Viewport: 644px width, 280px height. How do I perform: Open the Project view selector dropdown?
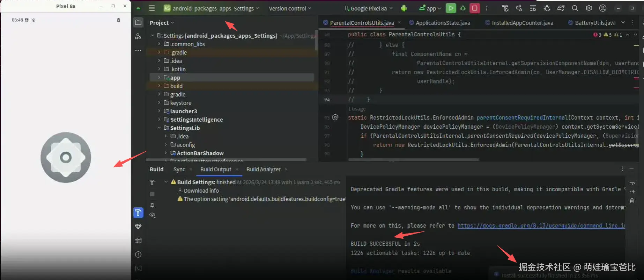tap(162, 23)
